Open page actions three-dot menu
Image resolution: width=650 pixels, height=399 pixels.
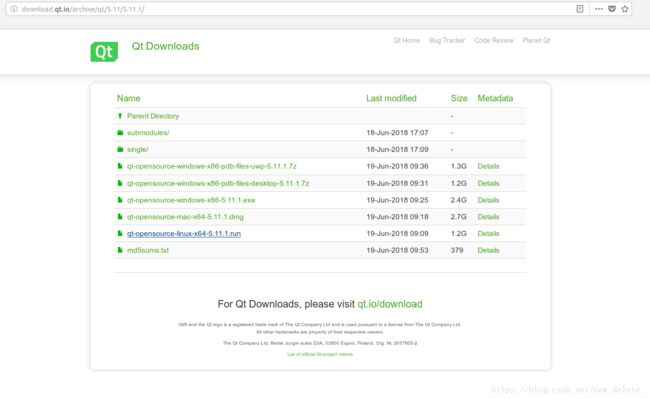(x=599, y=9)
